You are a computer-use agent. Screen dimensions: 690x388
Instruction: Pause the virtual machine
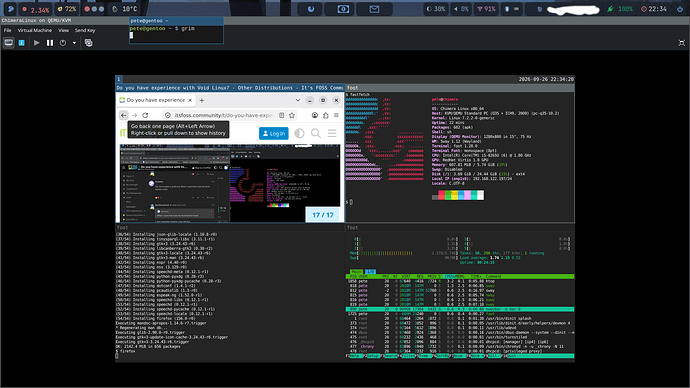pos(50,43)
